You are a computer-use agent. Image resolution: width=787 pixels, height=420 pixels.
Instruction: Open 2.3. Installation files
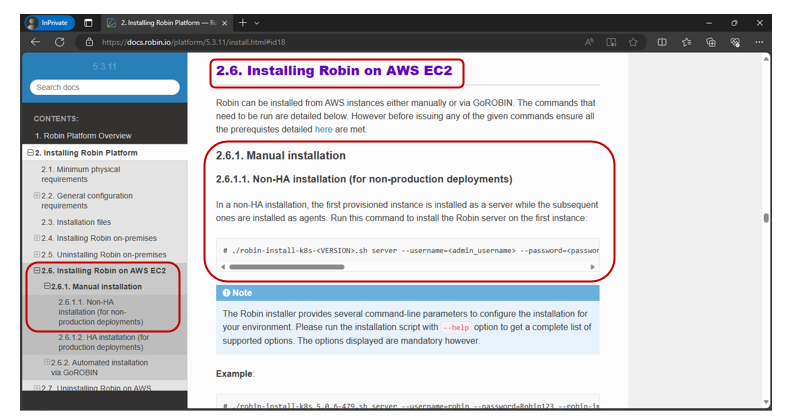[x=76, y=222]
